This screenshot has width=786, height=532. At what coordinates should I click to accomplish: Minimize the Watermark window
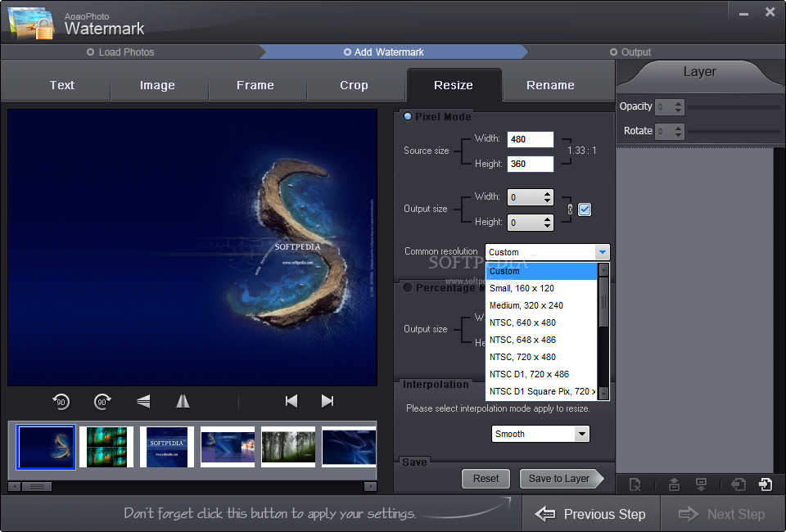coord(744,13)
